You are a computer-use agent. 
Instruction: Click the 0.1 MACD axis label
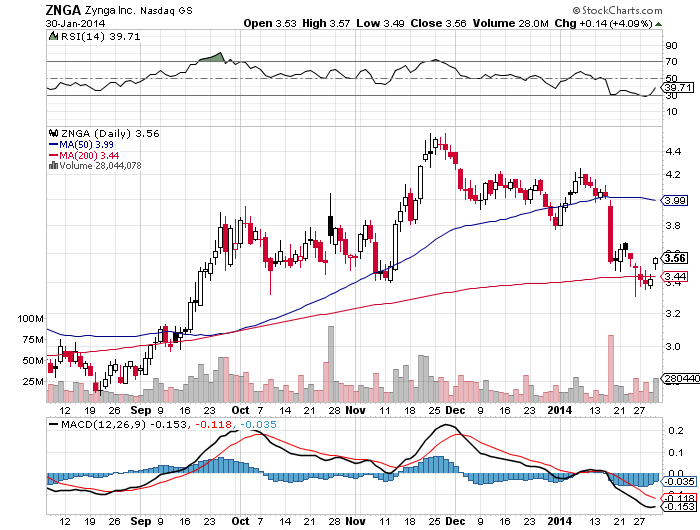point(676,453)
